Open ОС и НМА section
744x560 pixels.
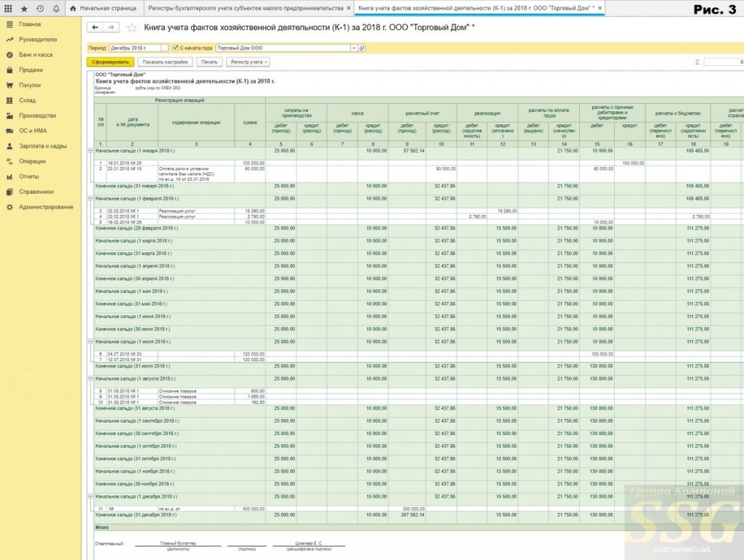[33, 131]
